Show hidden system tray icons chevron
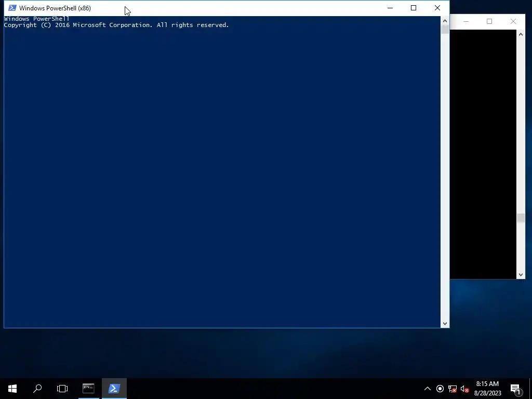The image size is (532, 399). coord(428,389)
